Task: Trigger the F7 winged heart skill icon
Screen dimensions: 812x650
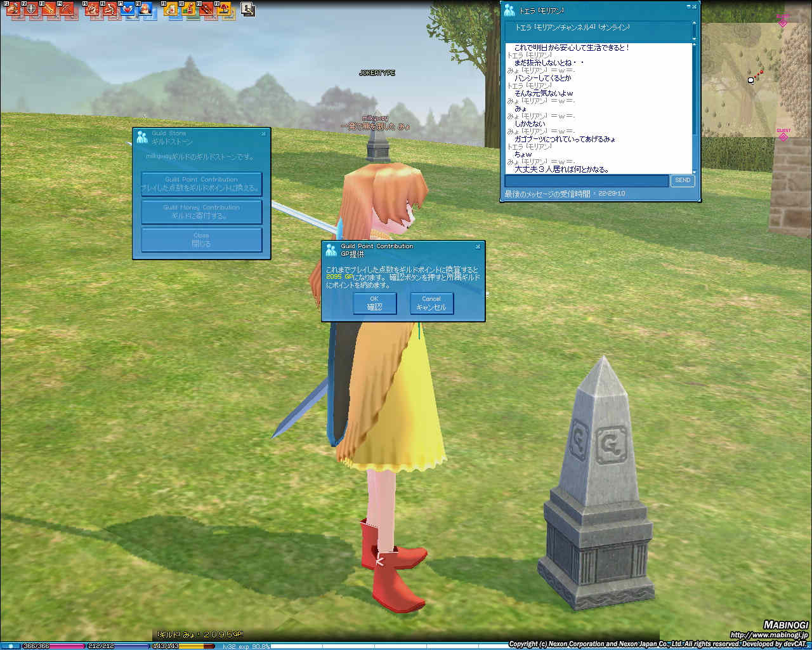Action: click(128, 9)
